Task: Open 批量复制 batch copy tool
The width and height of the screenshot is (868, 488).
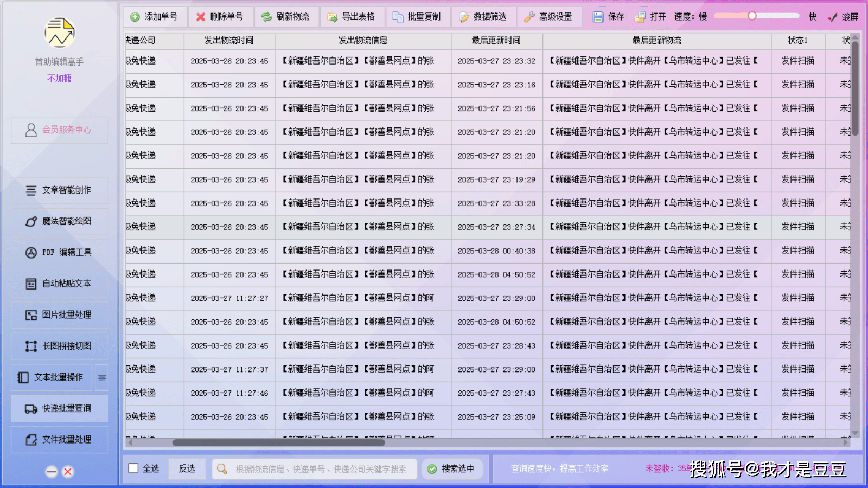Action: pyautogui.click(x=417, y=17)
